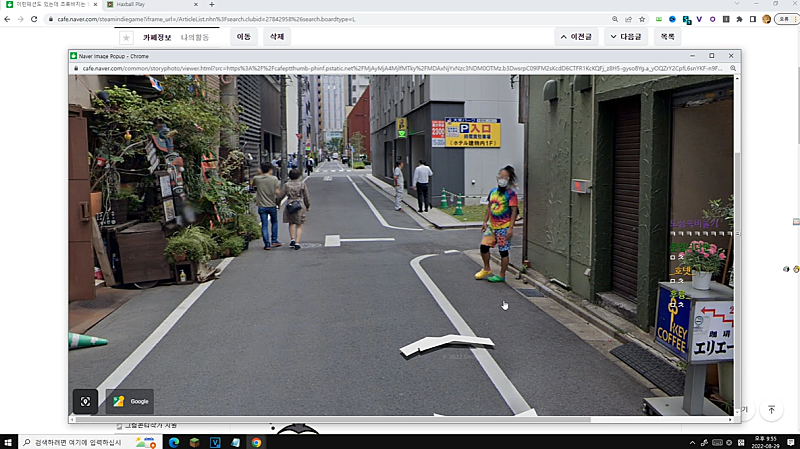
Task: Click the screenshot capture icon on the photo
Action: point(86,402)
